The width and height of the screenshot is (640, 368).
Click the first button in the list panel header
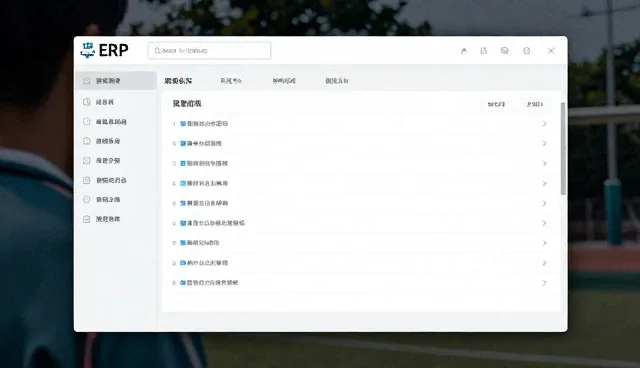pyautogui.click(x=496, y=104)
